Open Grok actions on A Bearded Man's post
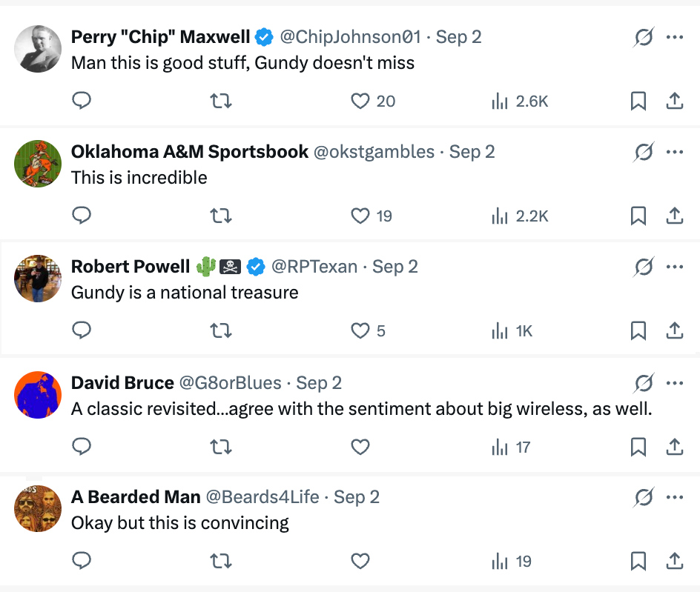This screenshot has width=700, height=592. pyautogui.click(x=644, y=497)
